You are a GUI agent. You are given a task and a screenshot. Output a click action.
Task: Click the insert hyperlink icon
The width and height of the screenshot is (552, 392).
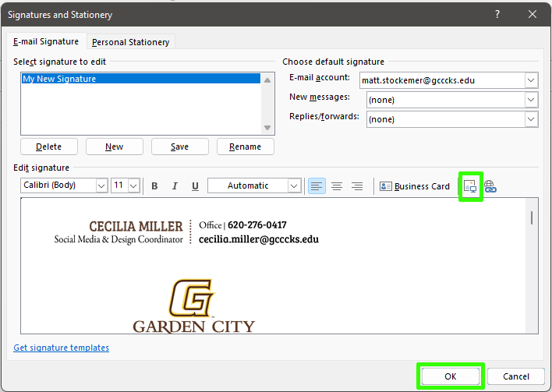click(490, 186)
